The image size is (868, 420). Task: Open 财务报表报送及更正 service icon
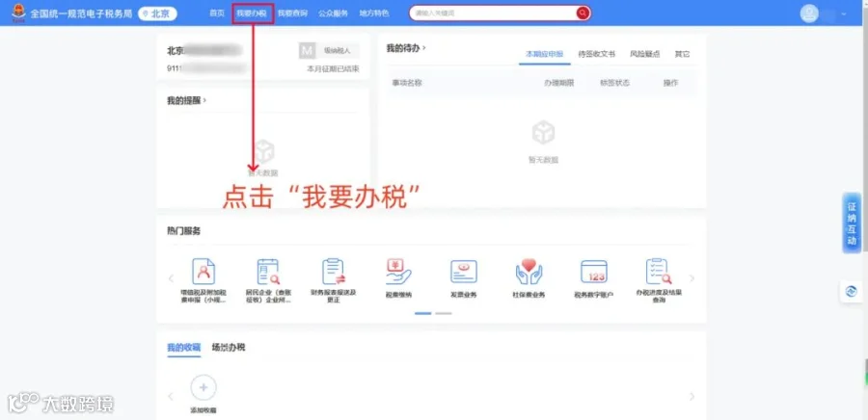[334, 272]
